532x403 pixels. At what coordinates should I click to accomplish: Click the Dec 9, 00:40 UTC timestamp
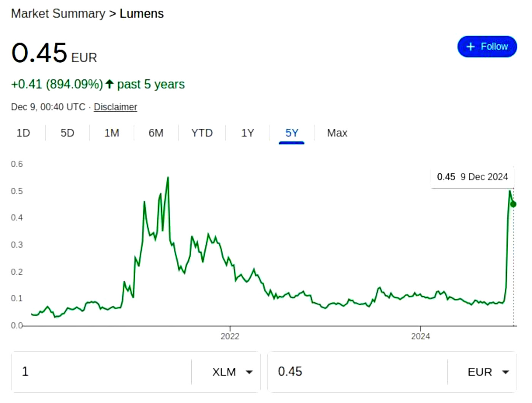[48, 107]
